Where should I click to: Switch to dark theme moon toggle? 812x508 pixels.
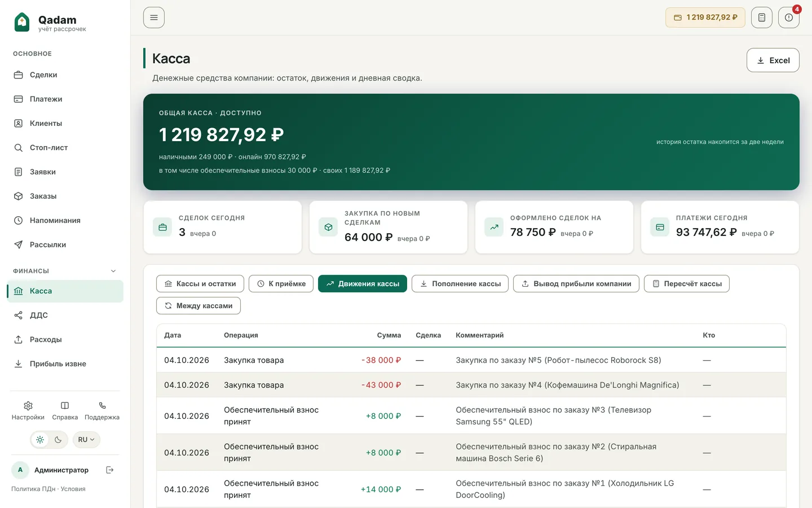point(58,440)
